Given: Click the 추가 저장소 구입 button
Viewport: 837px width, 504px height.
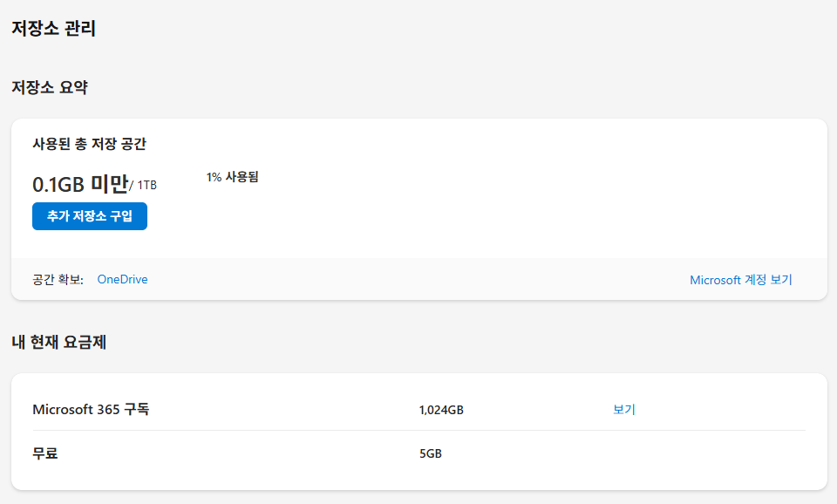Looking at the screenshot, I should click(90, 216).
